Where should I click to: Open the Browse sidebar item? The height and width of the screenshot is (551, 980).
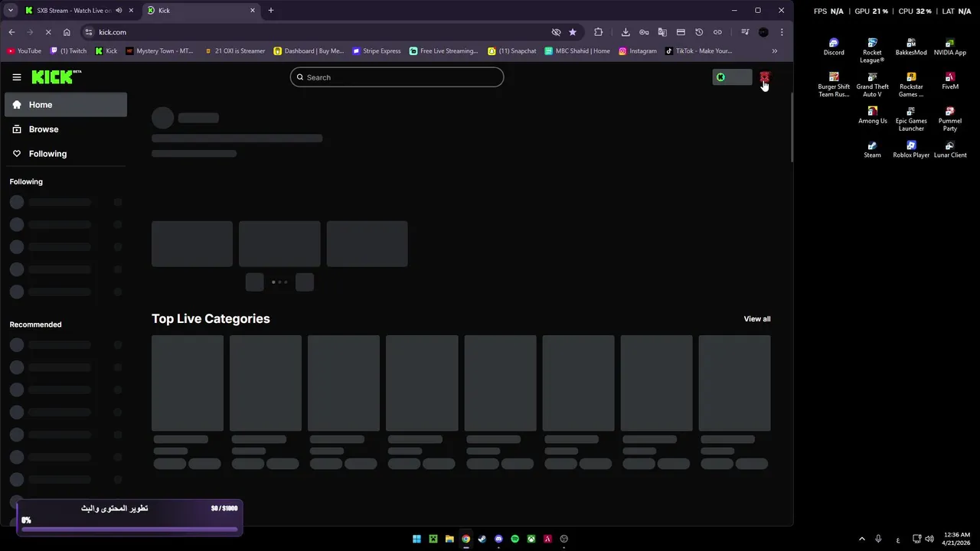point(66,129)
